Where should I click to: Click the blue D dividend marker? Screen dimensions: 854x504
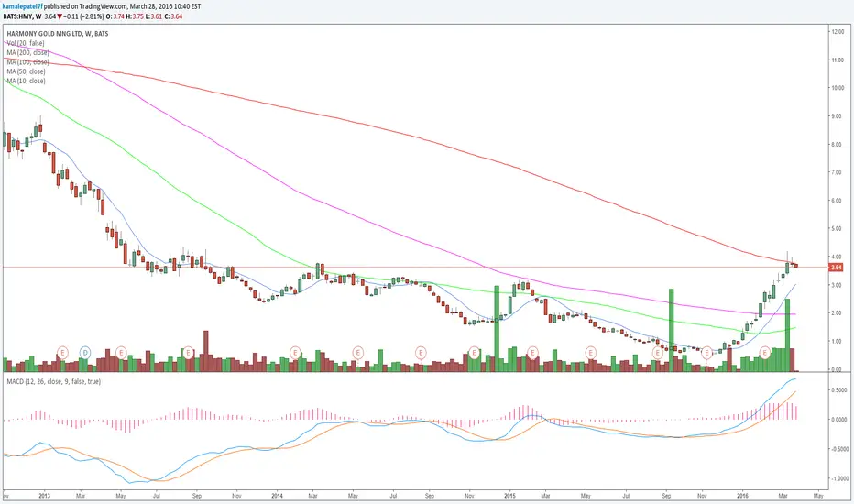(85, 353)
